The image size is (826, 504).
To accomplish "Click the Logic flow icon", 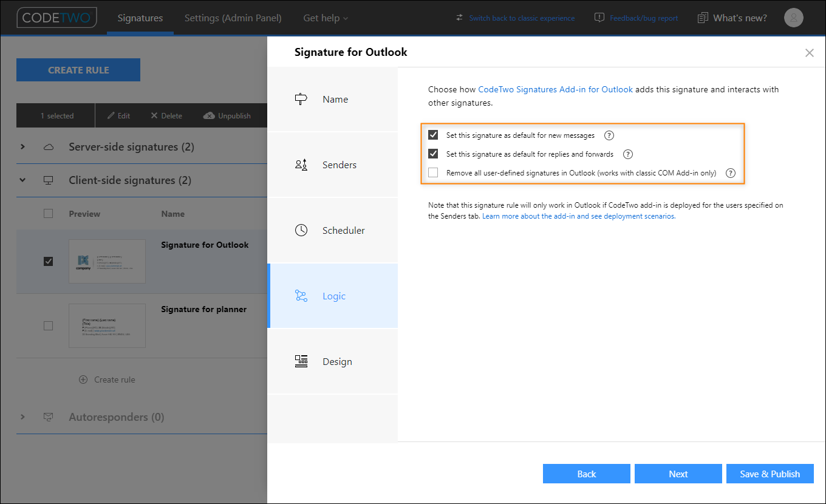I will tap(301, 296).
